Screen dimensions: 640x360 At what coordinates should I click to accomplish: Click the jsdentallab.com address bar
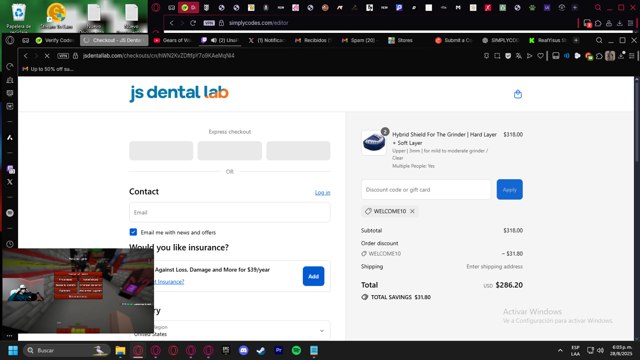(x=158, y=56)
